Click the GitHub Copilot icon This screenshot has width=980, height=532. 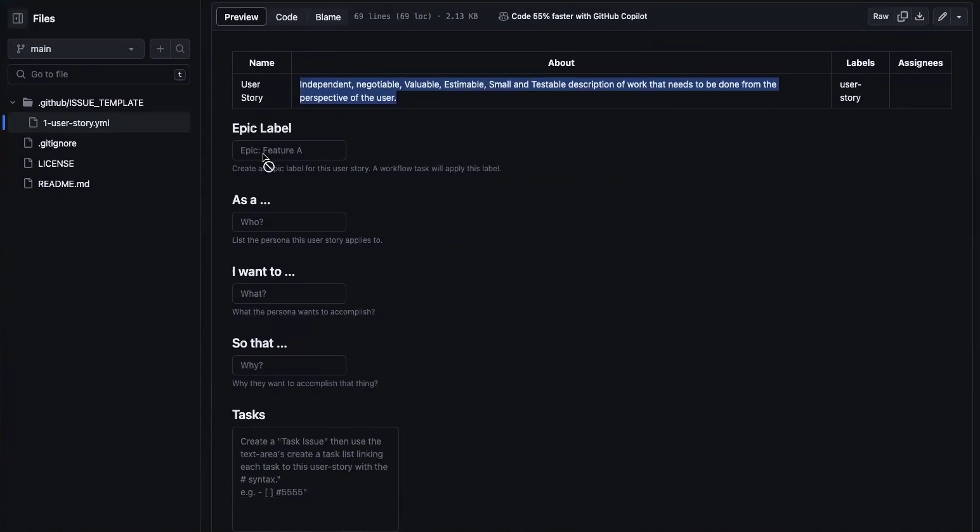pos(503,16)
